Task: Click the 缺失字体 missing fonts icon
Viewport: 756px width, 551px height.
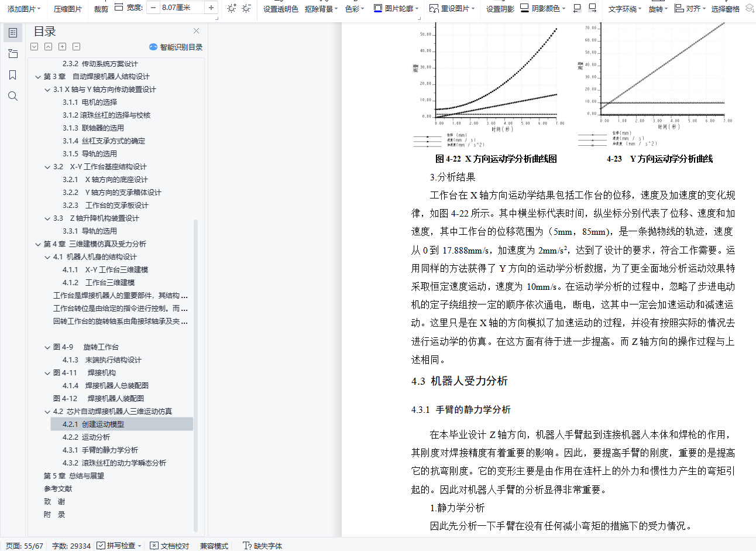Action: (x=247, y=546)
